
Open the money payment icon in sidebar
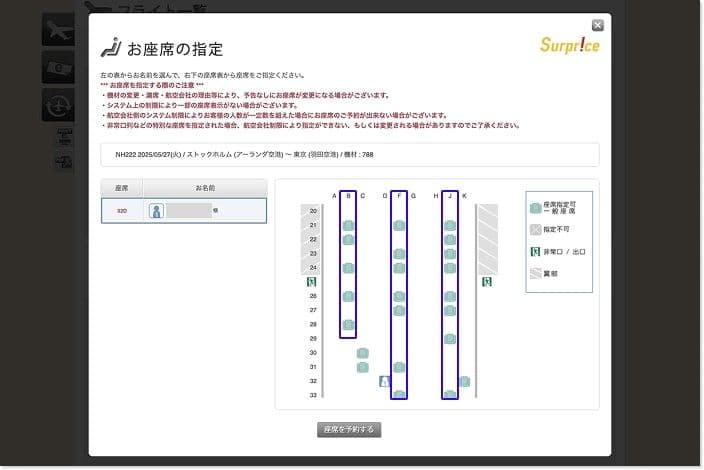pyautogui.click(x=58, y=67)
